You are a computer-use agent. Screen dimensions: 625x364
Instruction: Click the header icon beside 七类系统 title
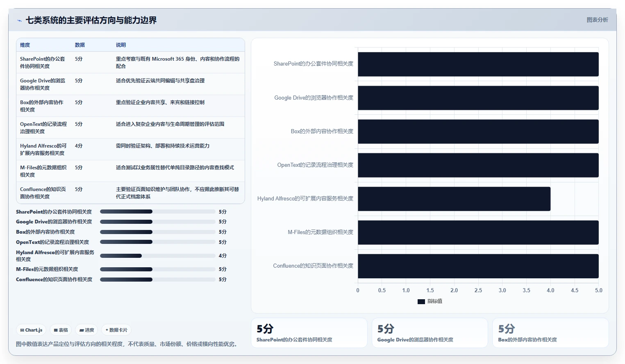tap(19, 20)
